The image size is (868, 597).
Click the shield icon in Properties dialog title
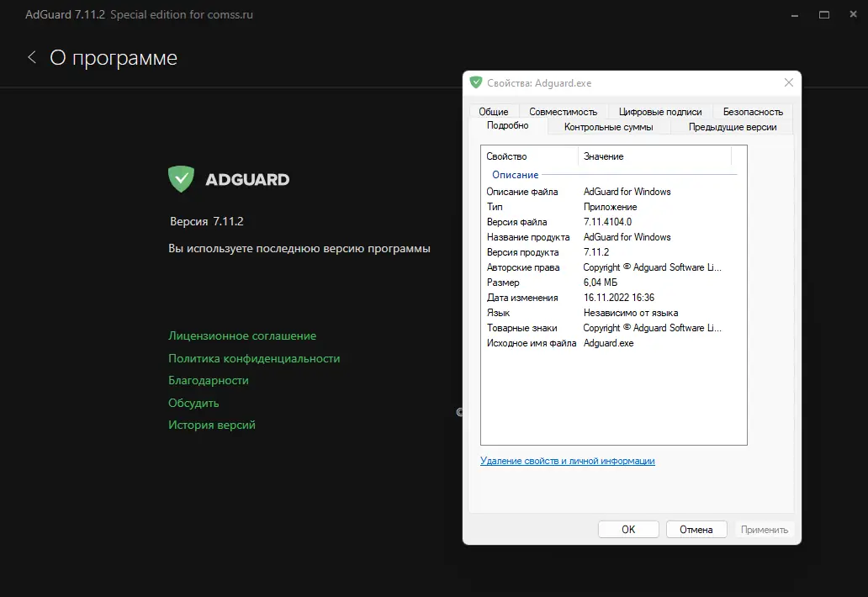[x=475, y=83]
